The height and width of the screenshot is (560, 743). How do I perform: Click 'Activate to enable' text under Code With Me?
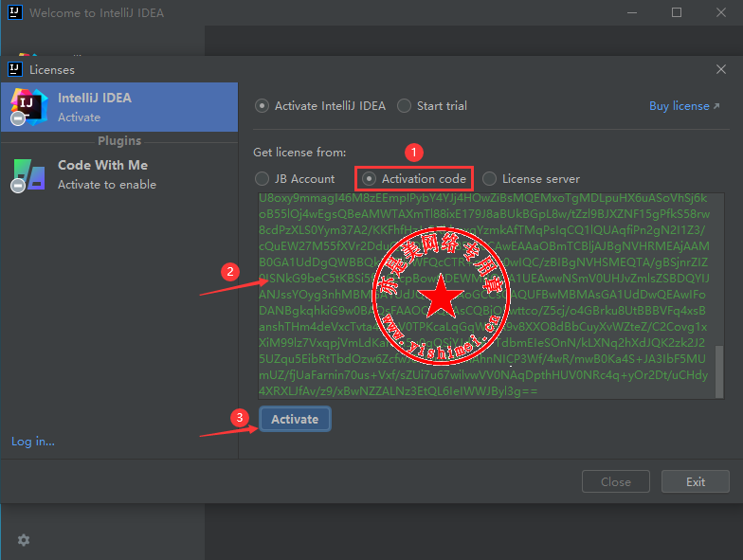pos(107,184)
